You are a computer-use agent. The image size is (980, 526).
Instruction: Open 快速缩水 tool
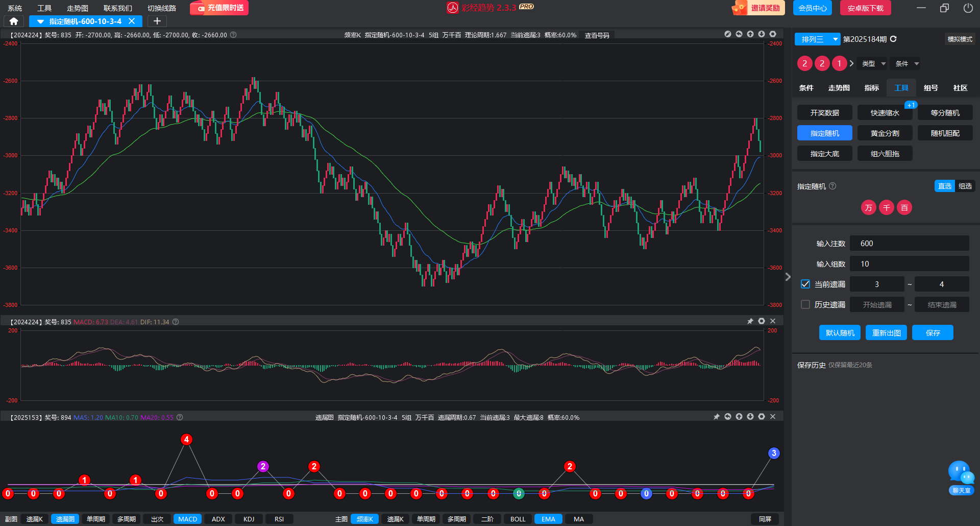point(885,113)
